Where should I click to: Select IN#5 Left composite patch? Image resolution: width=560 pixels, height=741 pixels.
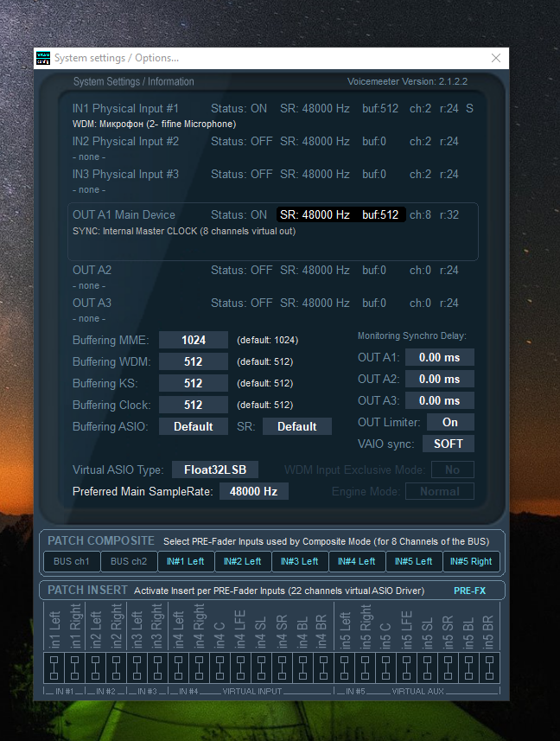pos(414,561)
